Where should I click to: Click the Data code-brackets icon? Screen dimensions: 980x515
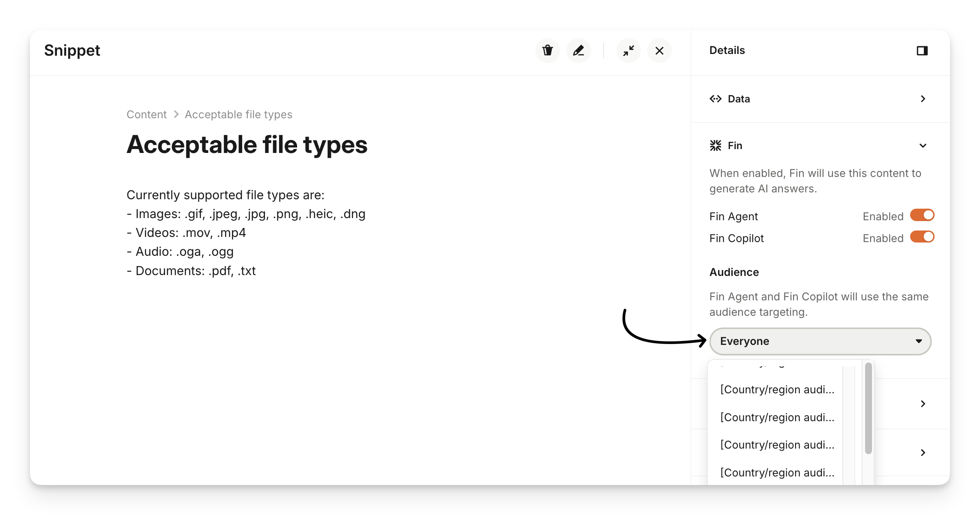coord(715,99)
